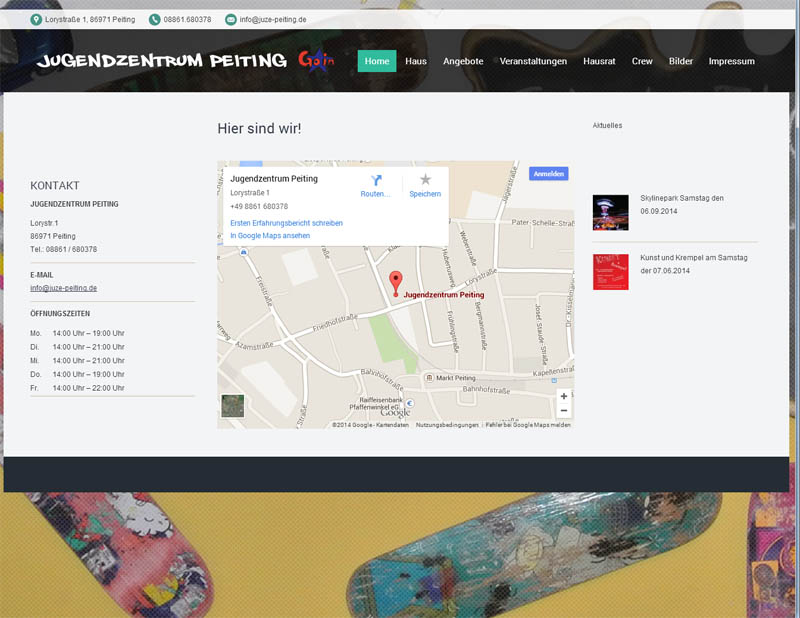Click the Jugendzentrum Peiting site title
This screenshot has width=800, height=618.
click(x=162, y=61)
